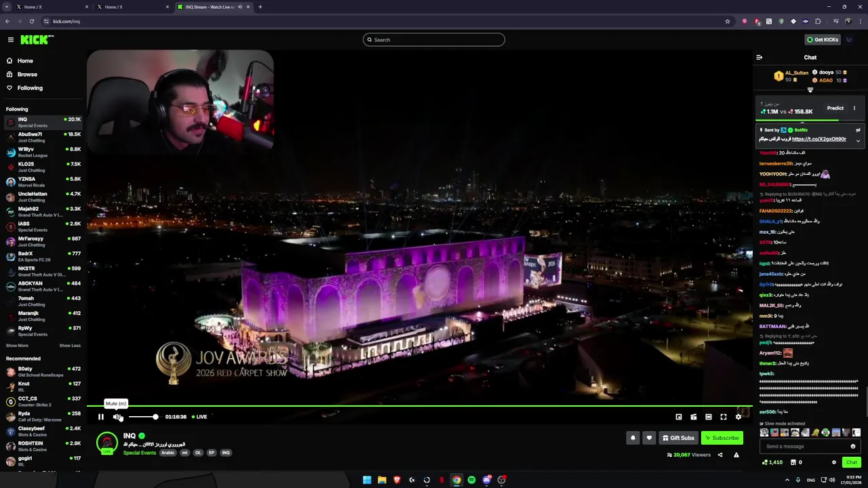The image size is (868, 488).
Task: Open W1llyv Rocket League channel
Action: tap(43, 152)
